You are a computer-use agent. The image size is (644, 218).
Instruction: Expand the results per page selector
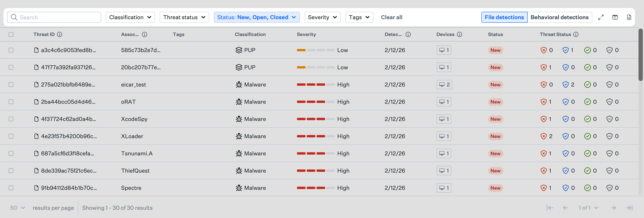[17, 207]
